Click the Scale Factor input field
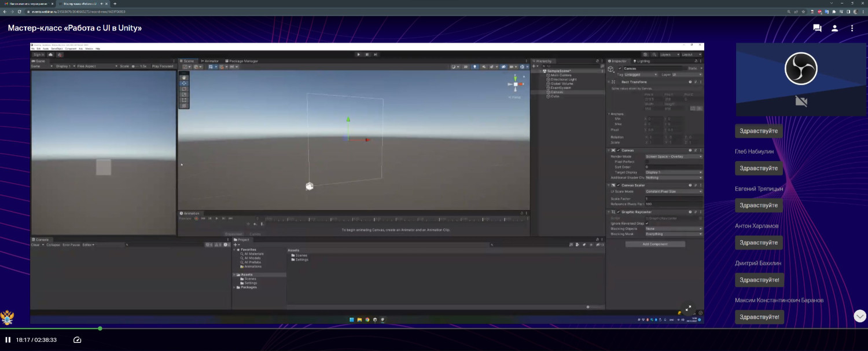 click(x=674, y=199)
